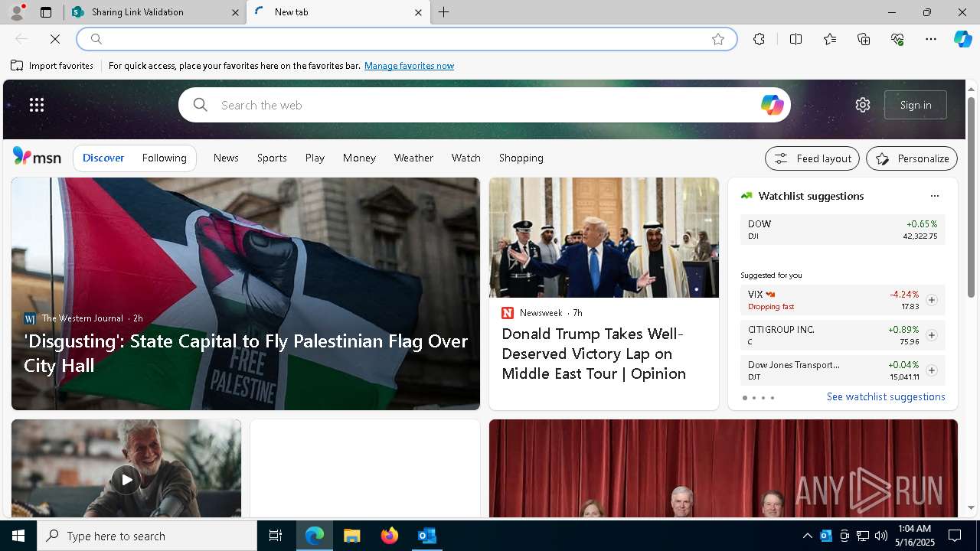Show hidden system tray icons
The width and height of the screenshot is (980, 551).
pyautogui.click(x=807, y=536)
